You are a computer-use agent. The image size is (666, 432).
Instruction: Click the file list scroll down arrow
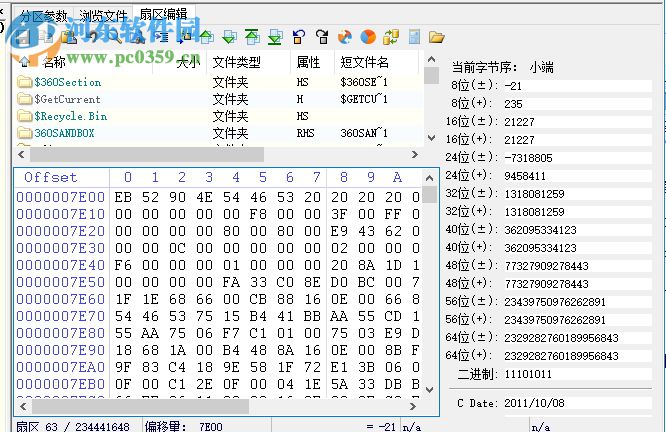[431, 138]
